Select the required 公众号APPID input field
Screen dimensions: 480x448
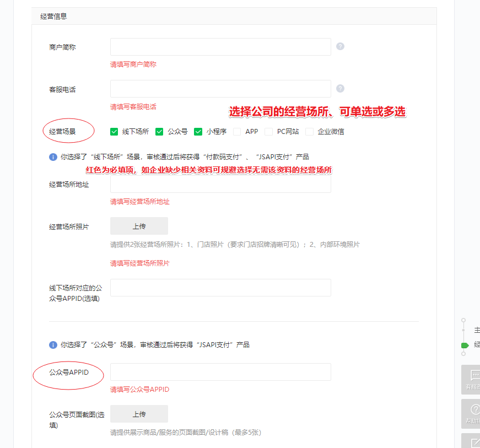point(220,372)
